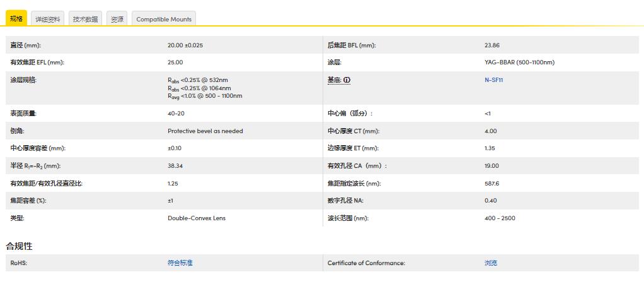Click the active 规格 tab
644x289 pixels.
point(16,19)
